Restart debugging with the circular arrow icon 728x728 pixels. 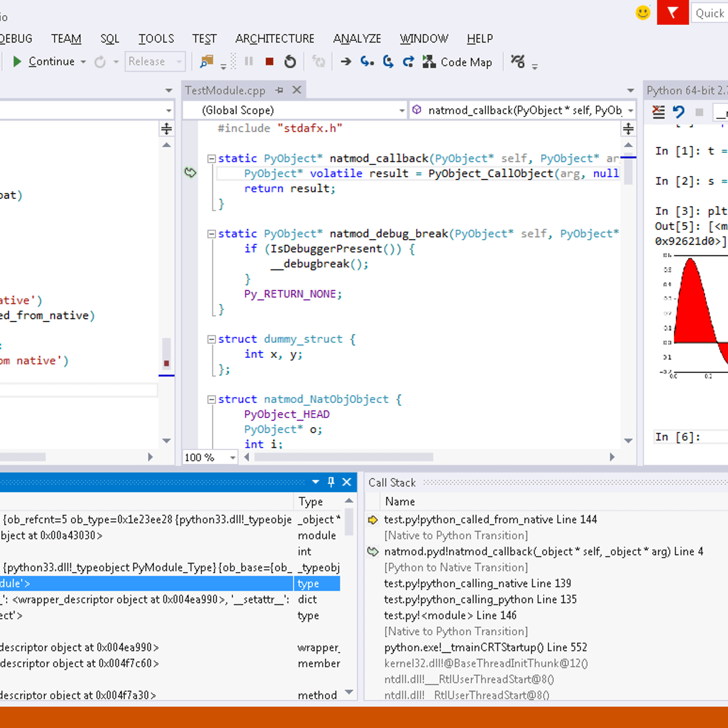point(290,61)
